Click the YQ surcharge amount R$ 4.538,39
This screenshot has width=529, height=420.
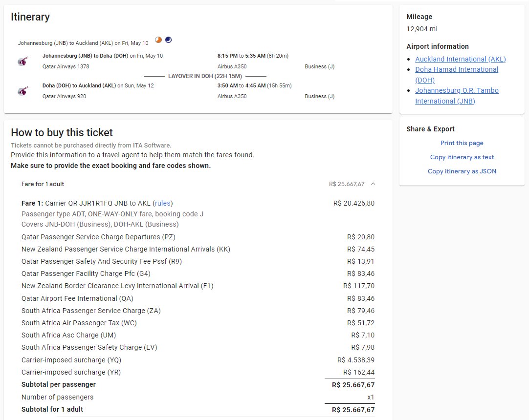[x=356, y=360]
